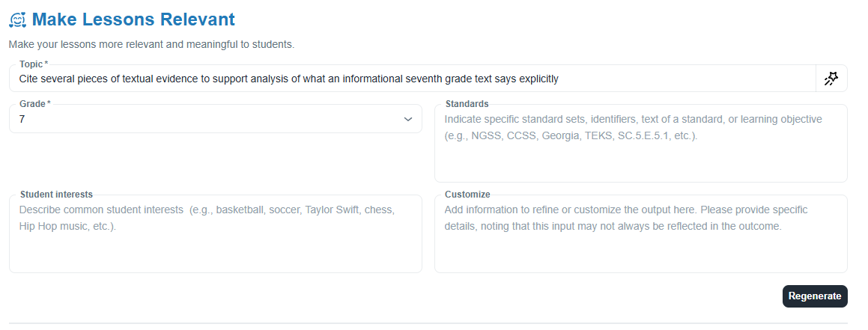Click the Standards field label
Image resolution: width=868 pixels, height=330 pixels.
pos(467,104)
